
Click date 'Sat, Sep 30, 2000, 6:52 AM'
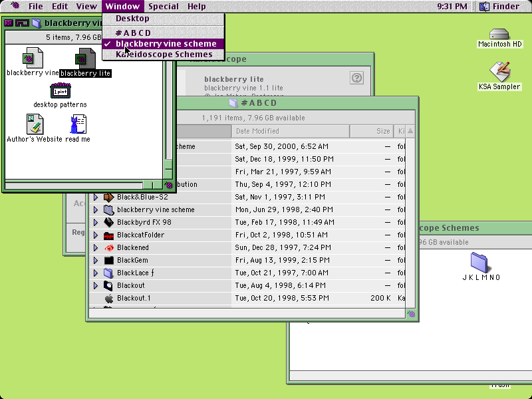281,146
